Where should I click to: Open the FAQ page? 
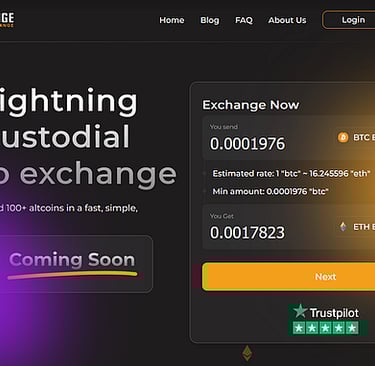pos(244,20)
